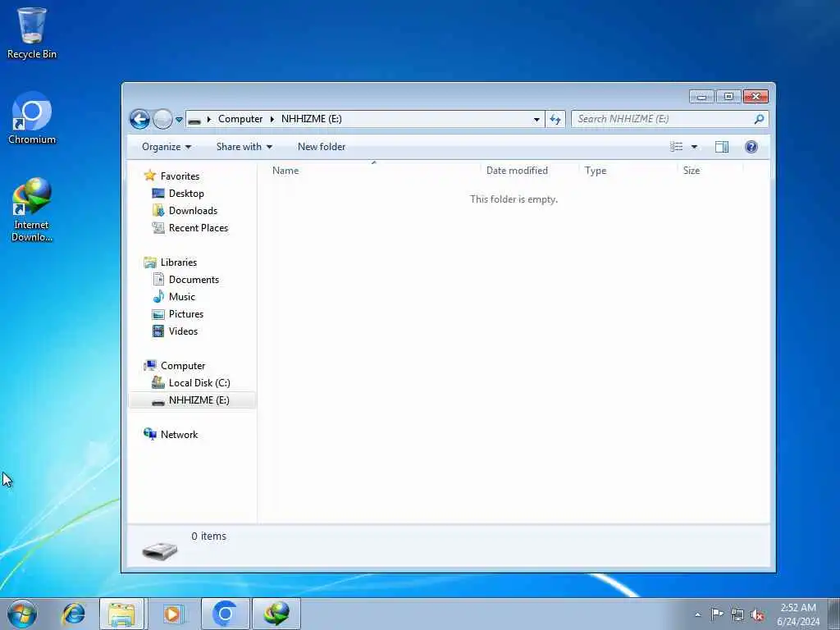The width and height of the screenshot is (840, 630).
Task: Change the view using the view icon
Action: tap(677, 147)
